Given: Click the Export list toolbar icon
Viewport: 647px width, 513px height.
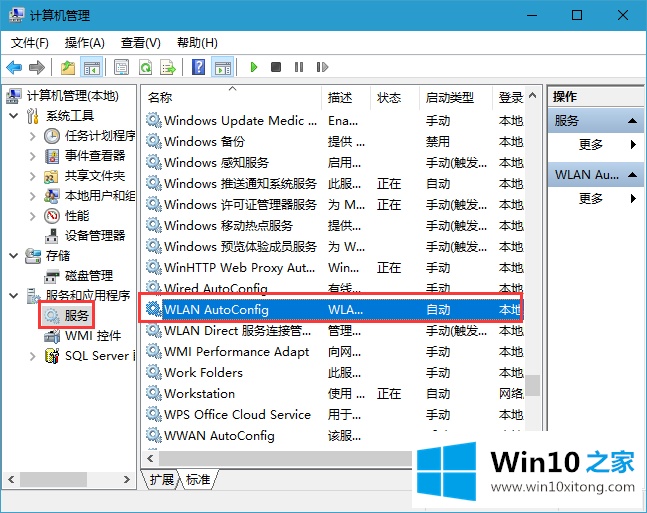Looking at the screenshot, I should tap(168, 67).
